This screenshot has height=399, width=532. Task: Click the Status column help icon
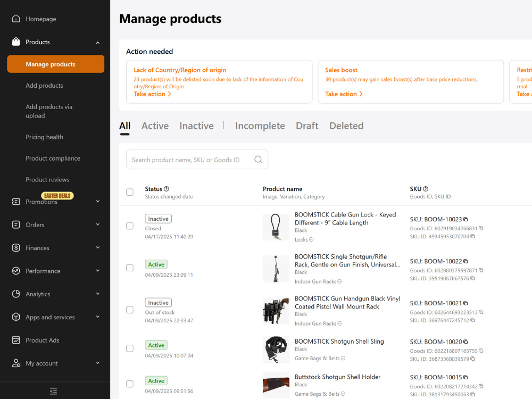point(166,189)
